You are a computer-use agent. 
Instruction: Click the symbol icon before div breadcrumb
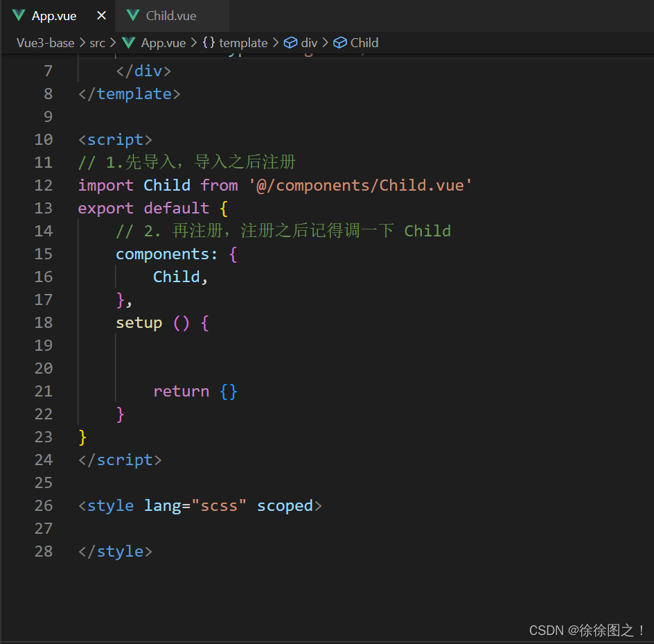290,42
